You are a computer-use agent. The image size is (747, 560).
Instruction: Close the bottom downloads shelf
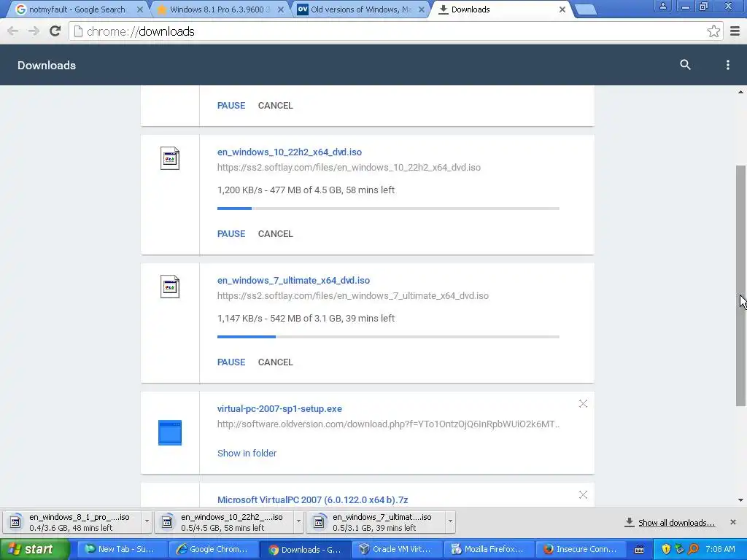click(733, 522)
